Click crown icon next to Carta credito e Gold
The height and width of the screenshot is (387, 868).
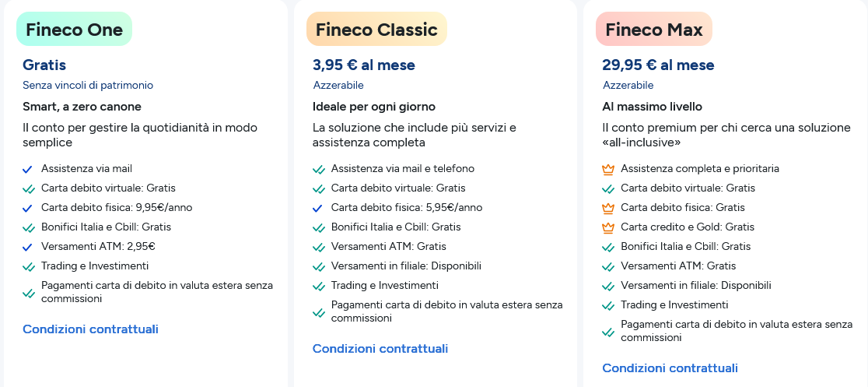608,227
